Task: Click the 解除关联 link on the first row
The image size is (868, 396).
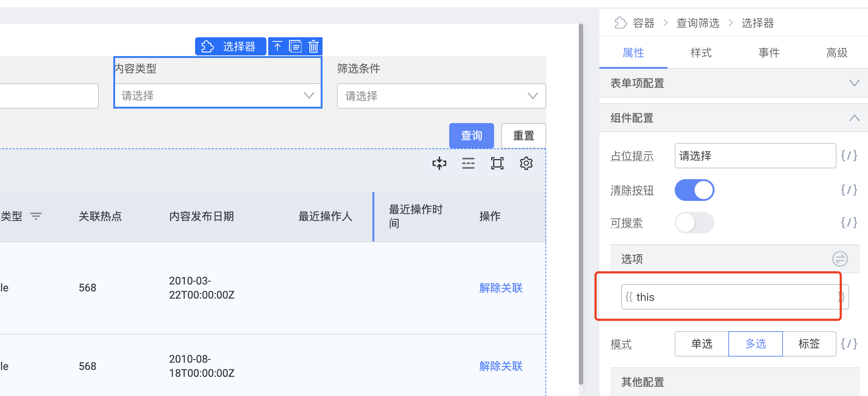Action: point(500,288)
